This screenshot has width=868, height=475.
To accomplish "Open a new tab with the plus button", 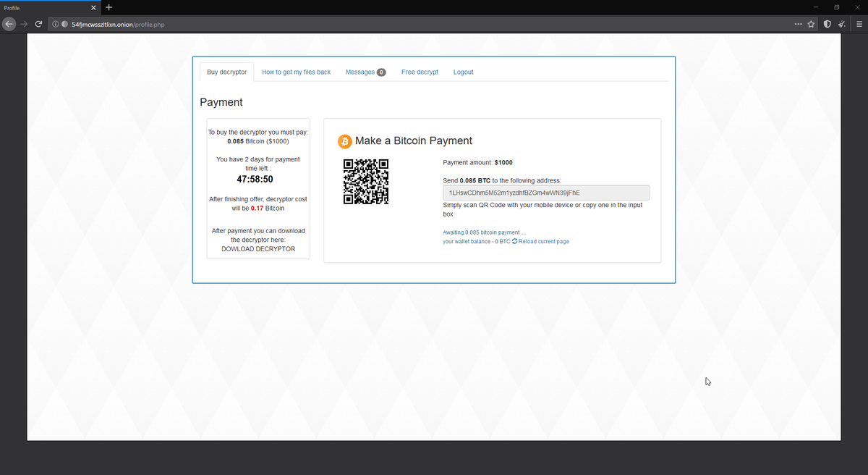I will pos(109,7).
